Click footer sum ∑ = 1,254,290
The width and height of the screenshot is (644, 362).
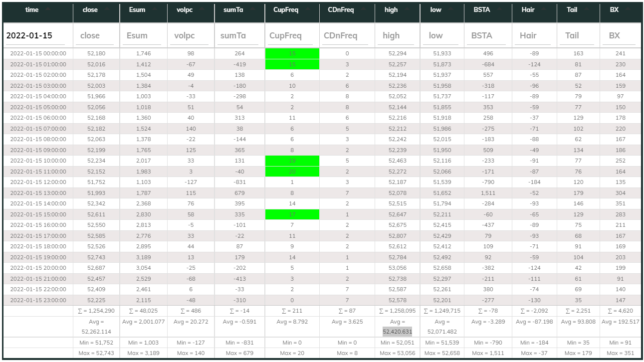click(x=96, y=311)
